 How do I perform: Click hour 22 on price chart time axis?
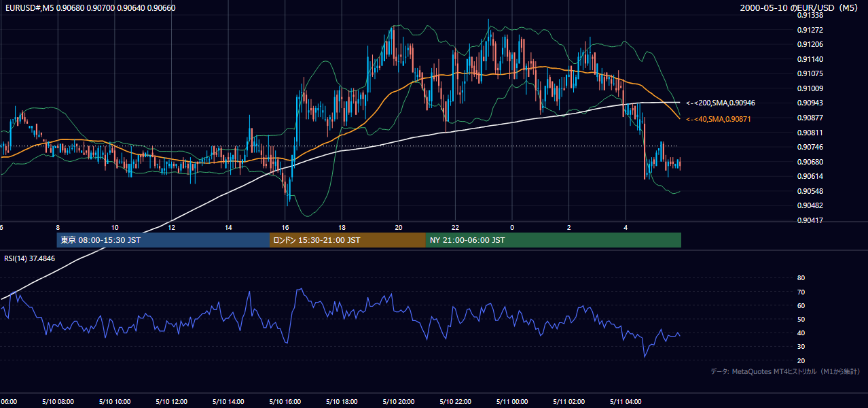click(455, 227)
